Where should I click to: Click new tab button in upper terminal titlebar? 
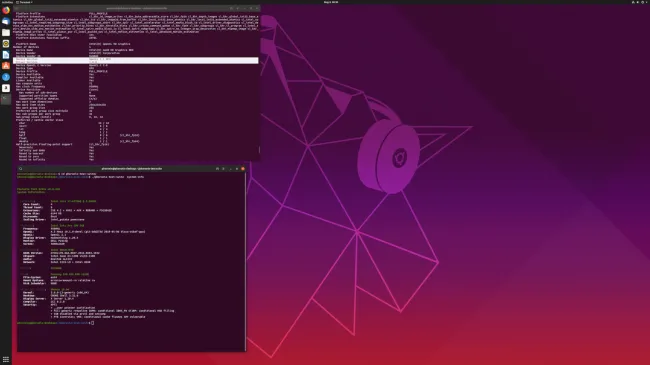[231, 8]
